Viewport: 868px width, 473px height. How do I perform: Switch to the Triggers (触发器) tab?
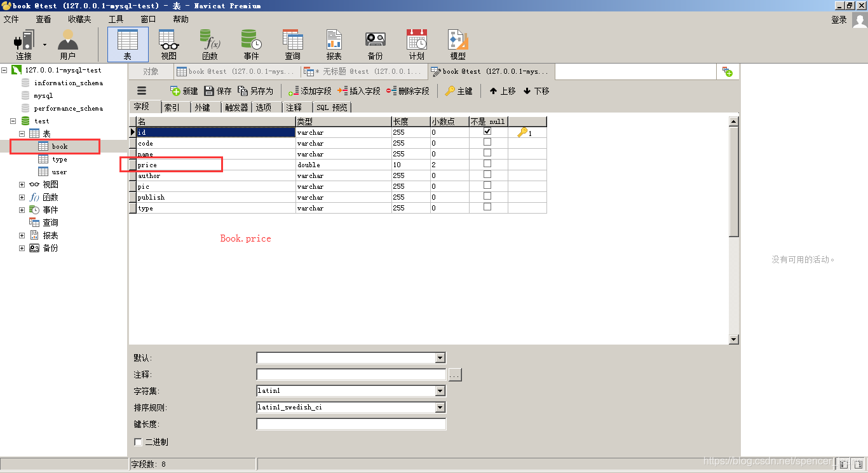click(236, 107)
